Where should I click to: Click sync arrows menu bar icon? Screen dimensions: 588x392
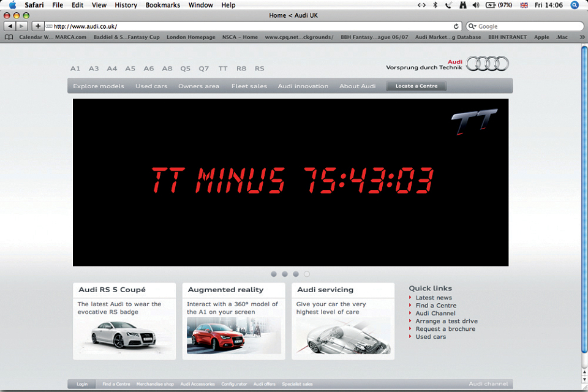[x=421, y=5]
